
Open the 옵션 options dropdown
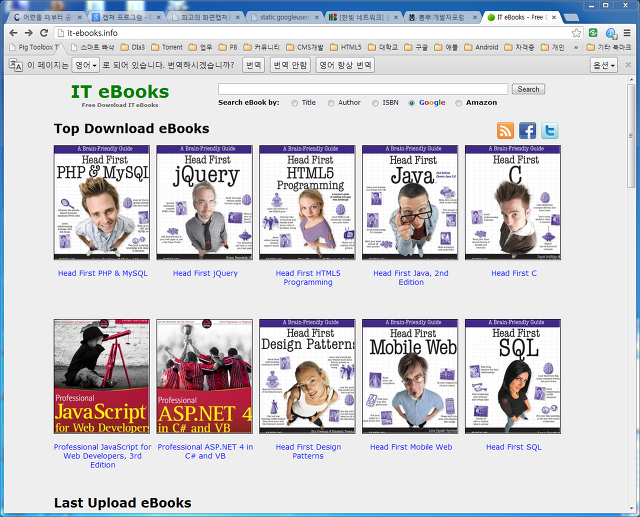coord(604,65)
